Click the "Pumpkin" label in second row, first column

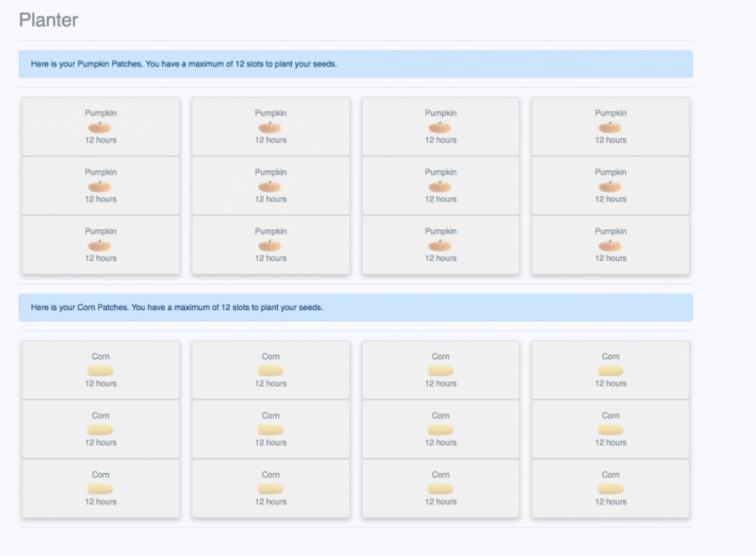pos(101,172)
